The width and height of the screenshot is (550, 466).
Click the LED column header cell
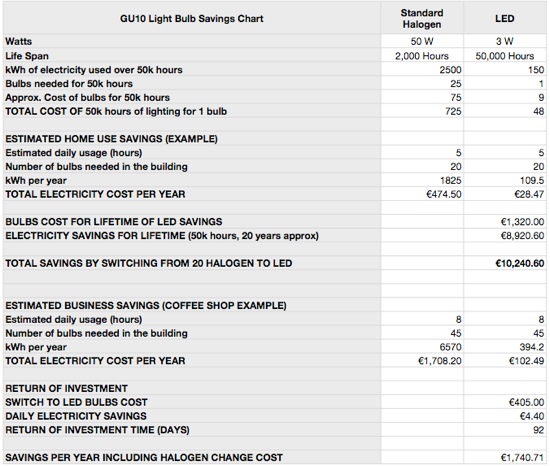[x=505, y=19]
